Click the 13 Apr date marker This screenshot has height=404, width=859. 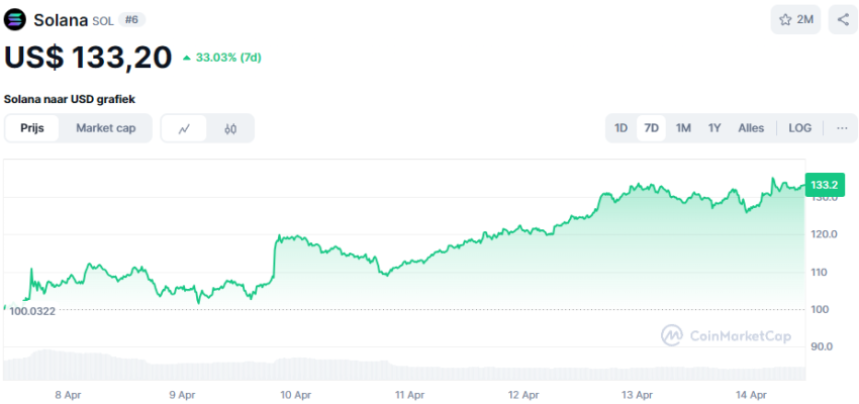[638, 395]
